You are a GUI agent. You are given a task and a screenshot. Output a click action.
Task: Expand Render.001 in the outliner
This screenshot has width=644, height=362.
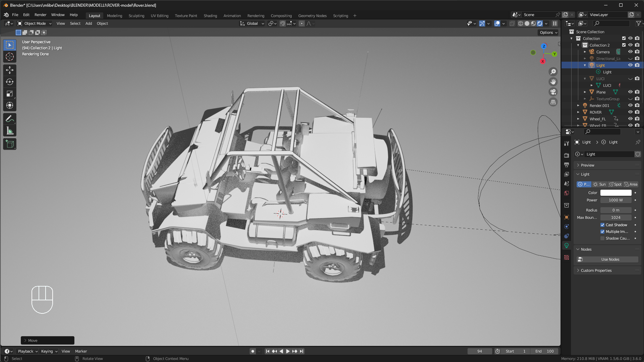(578, 105)
